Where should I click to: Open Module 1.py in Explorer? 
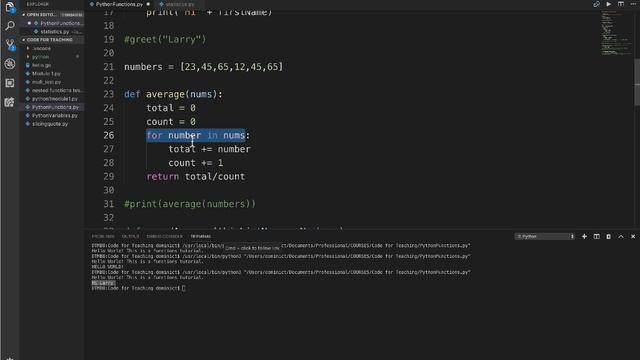point(46,73)
